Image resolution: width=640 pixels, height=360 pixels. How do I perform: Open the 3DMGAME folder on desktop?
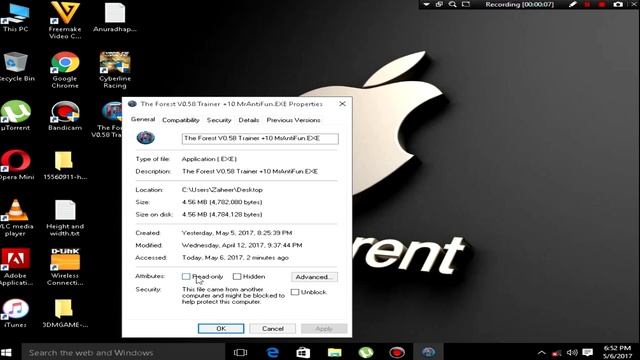(65, 313)
